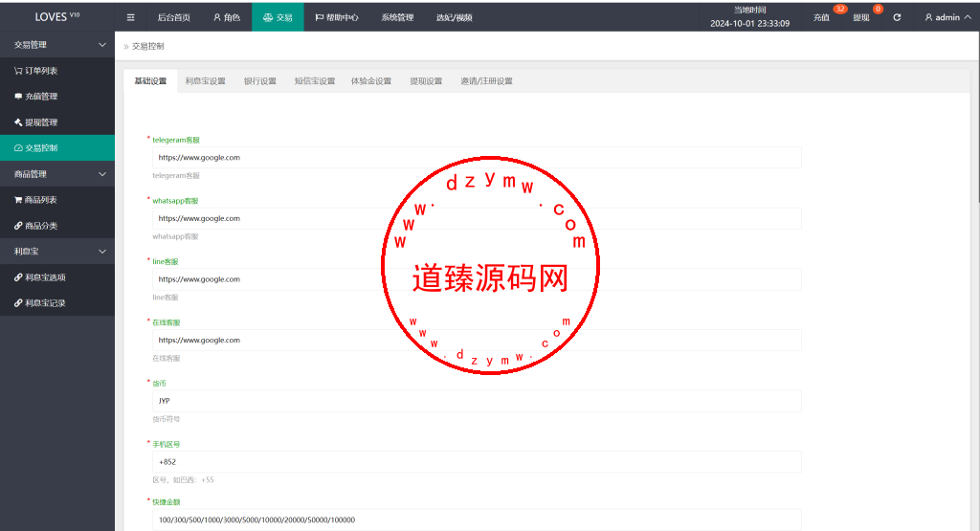Click the scale icon of 交易 menu
The height and width of the screenshot is (531, 980).
point(268,17)
